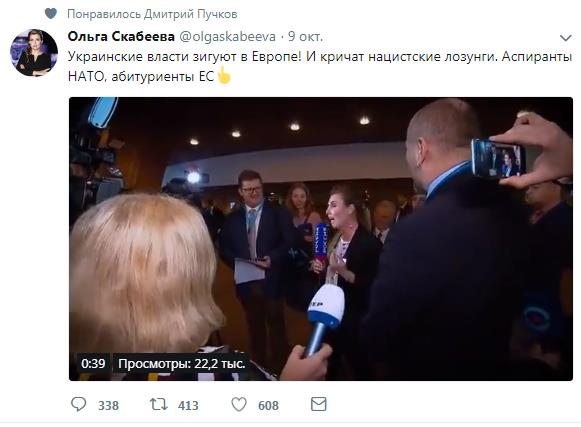Open Ольга Скабеева display name link

pos(121,36)
